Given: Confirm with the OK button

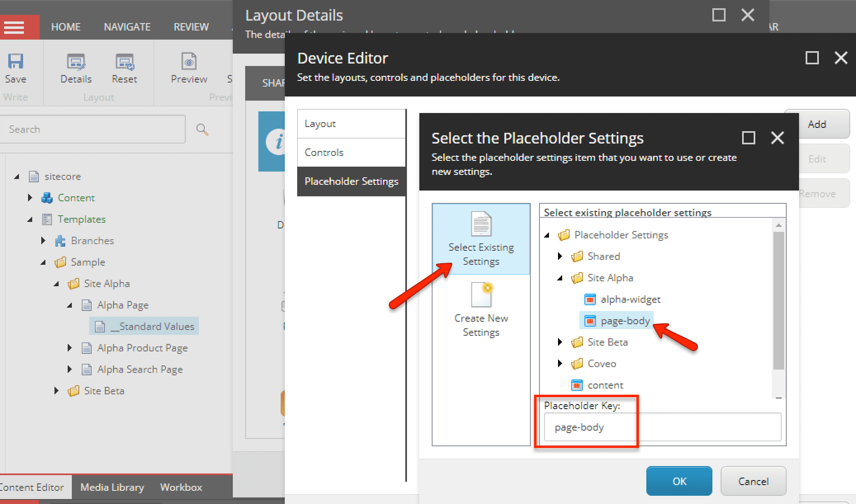Looking at the screenshot, I should click(679, 481).
